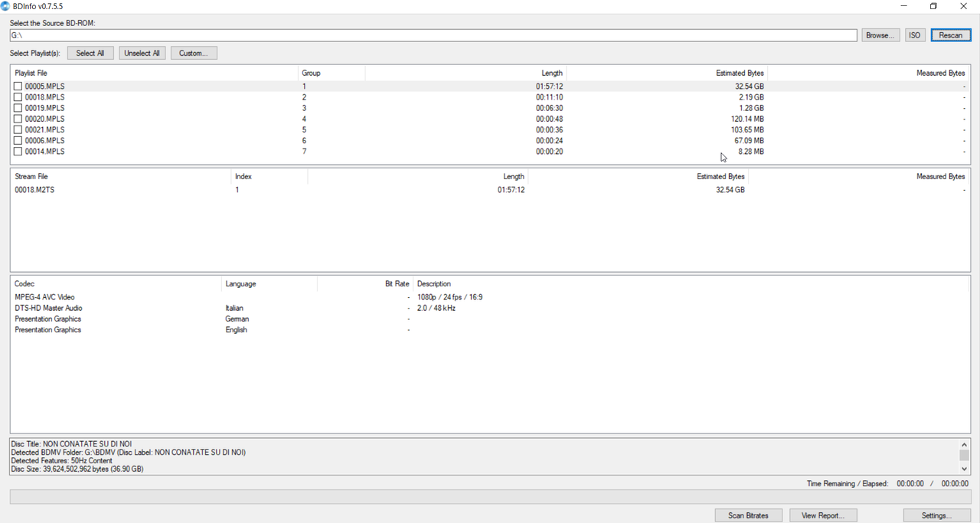
Task: Tick the 00021.MPLS playlist checkbox
Action: (18, 129)
